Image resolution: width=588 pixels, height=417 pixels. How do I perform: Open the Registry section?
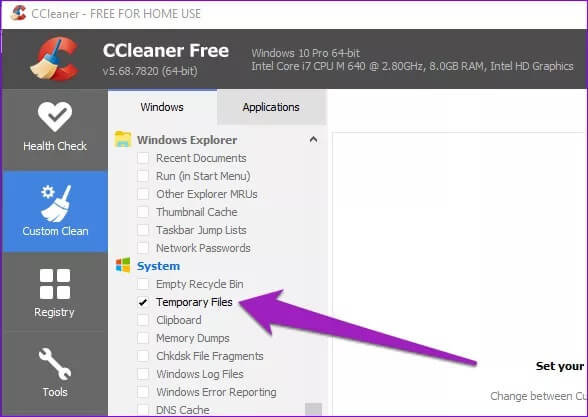pos(55,292)
